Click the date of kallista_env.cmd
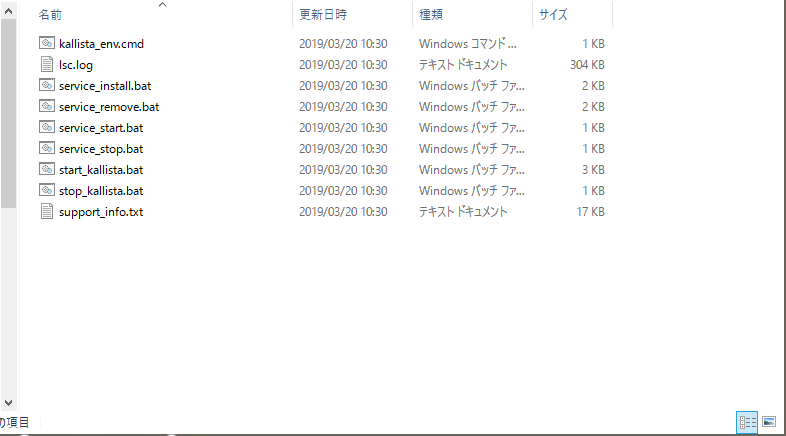The image size is (786, 436). (343, 44)
